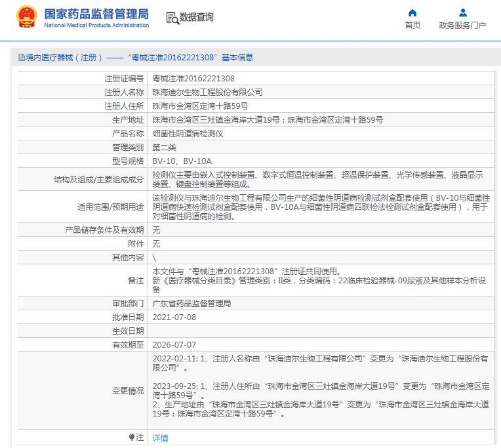Click the document icon before 境内医疗器械
Viewport: 501px width, 448px height.
pos(22,58)
